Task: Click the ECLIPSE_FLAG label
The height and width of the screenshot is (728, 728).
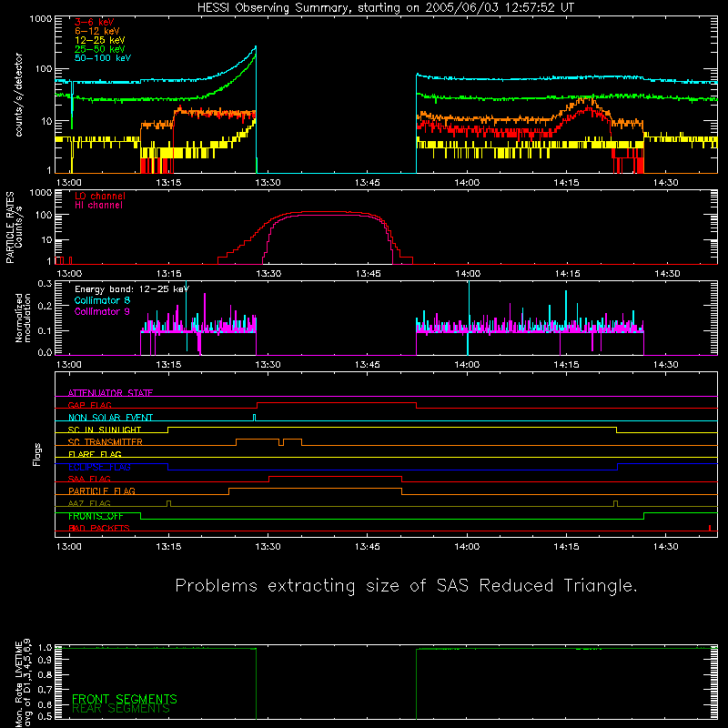Action: point(99,467)
